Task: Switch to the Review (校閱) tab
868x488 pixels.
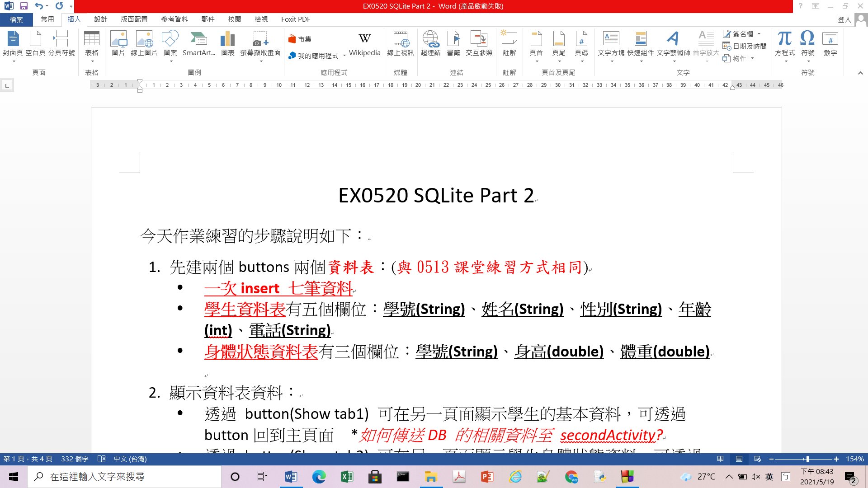Action: pyautogui.click(x=235, y=19)
